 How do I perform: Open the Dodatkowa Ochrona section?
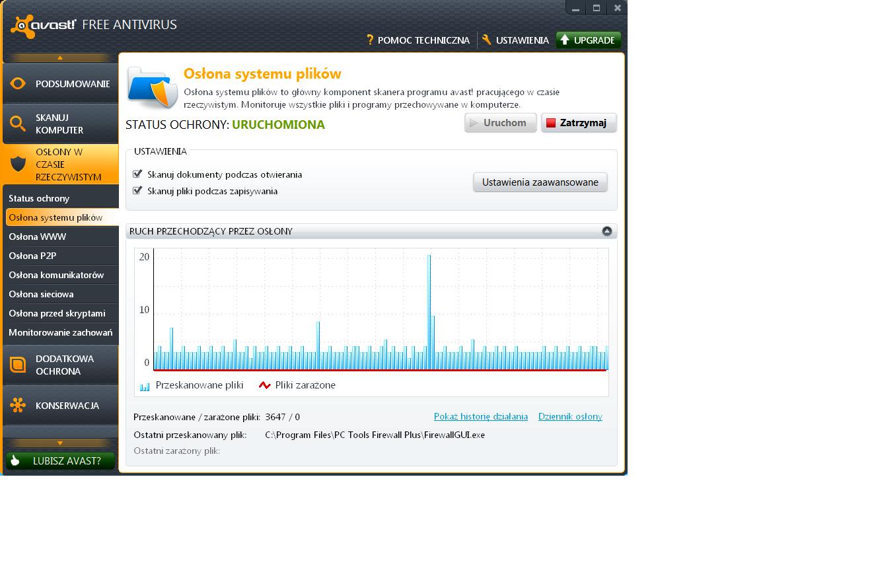click(60, 365)
